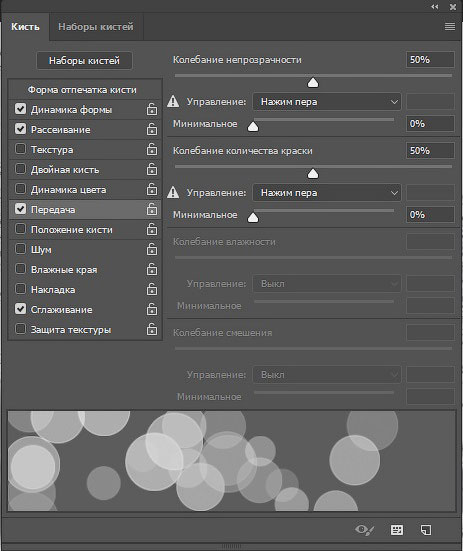Toggle the lock icon beside Рассеивание
The height and width of the screenshot is (551, 463).
(x=152, y=129)
